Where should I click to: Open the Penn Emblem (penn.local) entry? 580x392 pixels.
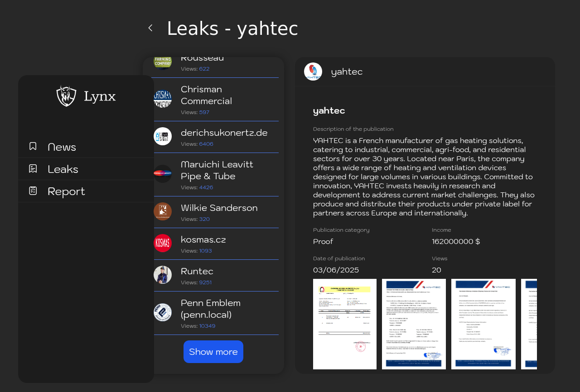pyautogui.click(x=213, y=313)
